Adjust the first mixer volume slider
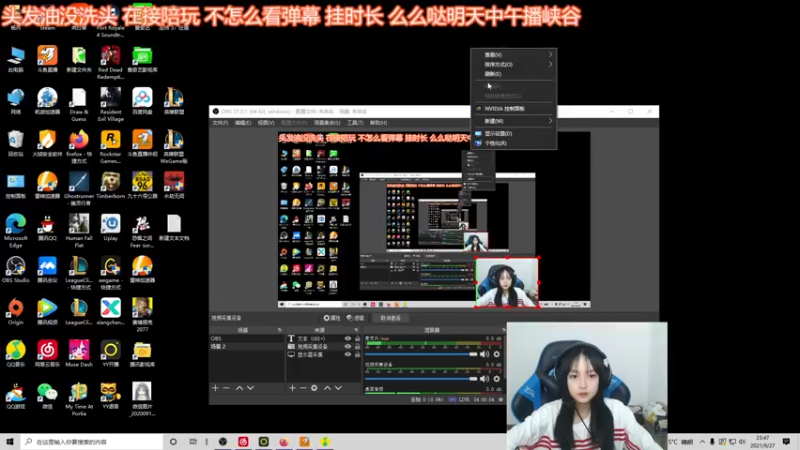Viewport: 800px width, 450px height. [x=421, y=354]
